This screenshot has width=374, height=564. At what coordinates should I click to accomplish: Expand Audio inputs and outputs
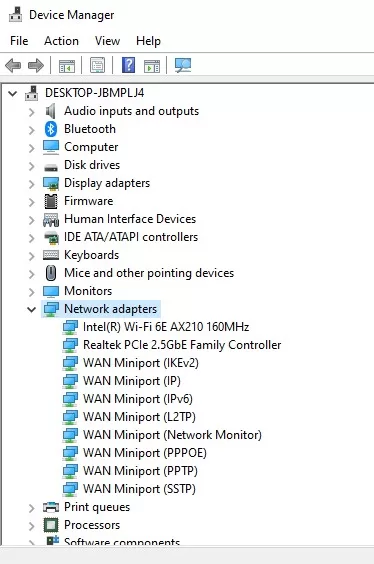click(x=32, y=112)
